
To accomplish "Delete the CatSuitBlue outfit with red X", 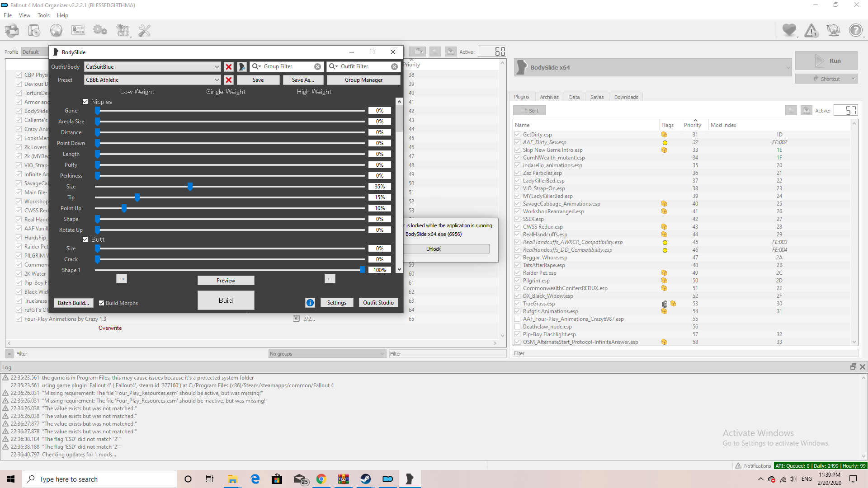I will tap(229, 67).
